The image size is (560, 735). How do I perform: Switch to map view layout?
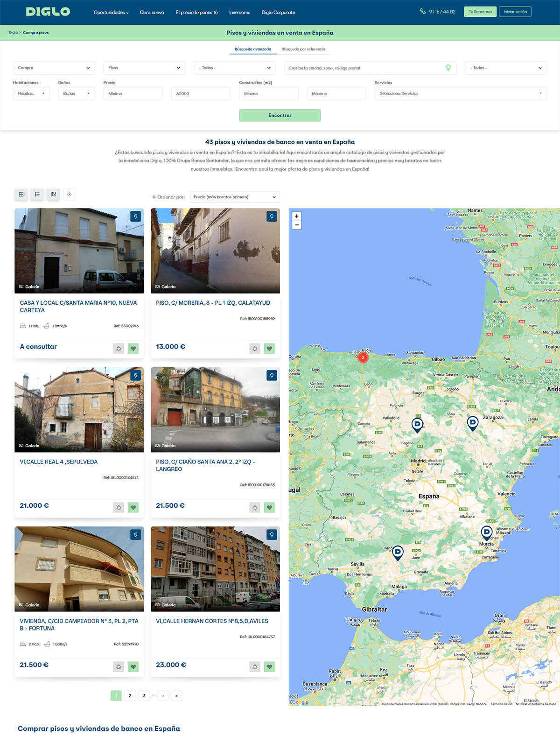point(53,195)
